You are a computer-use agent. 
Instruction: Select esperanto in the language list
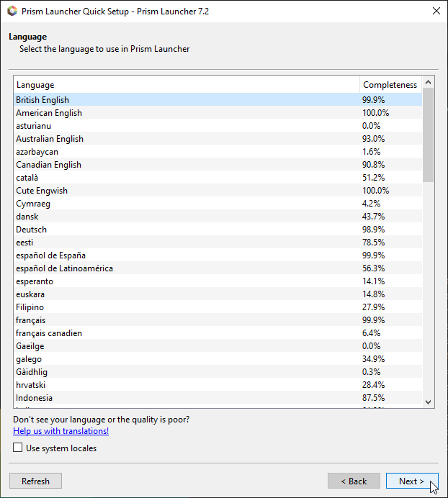(35, 281)
